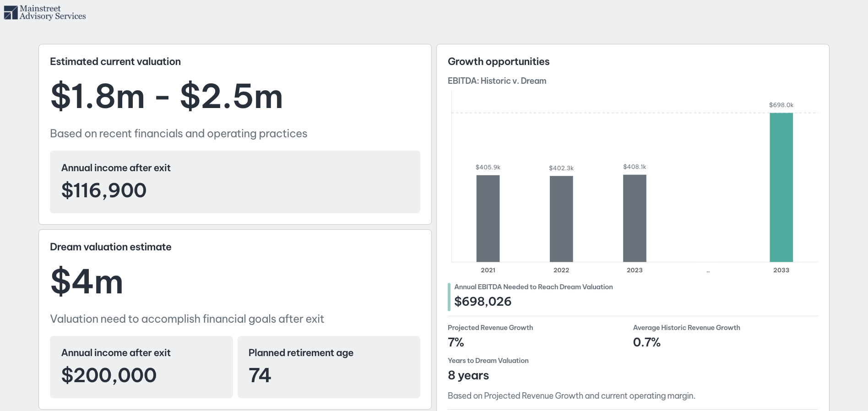Viewport: 868px width, 411px height.
Task: Click the teal accent marker beside Annual EBITDA
Action: 449,297
